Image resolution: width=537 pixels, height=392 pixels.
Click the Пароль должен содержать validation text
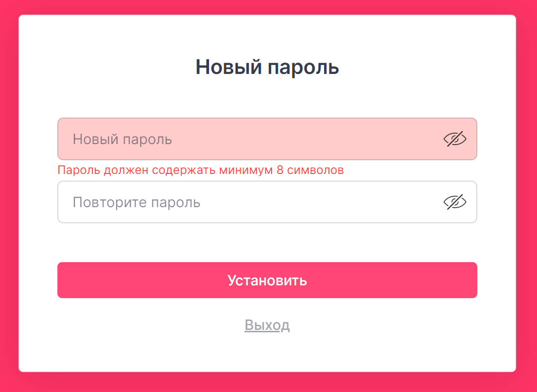pos(200,170)
